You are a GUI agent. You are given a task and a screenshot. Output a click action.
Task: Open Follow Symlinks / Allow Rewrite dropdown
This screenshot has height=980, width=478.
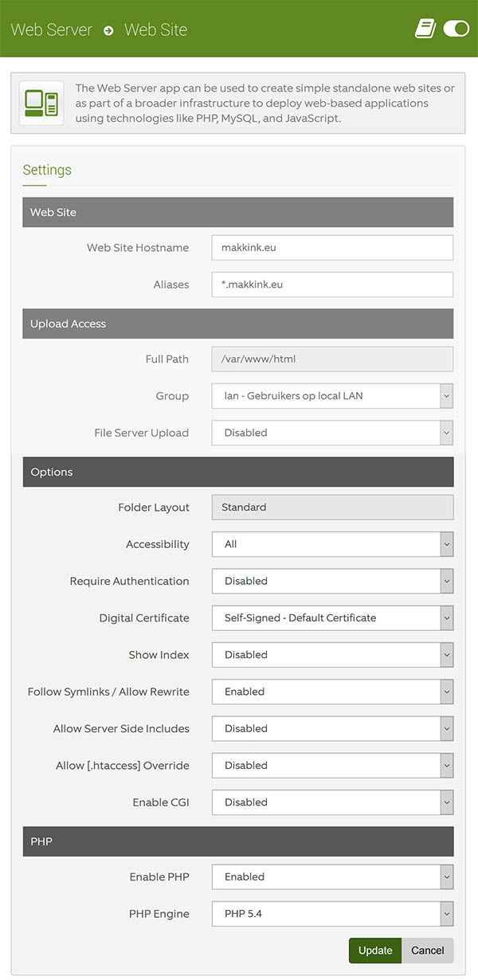332,692
